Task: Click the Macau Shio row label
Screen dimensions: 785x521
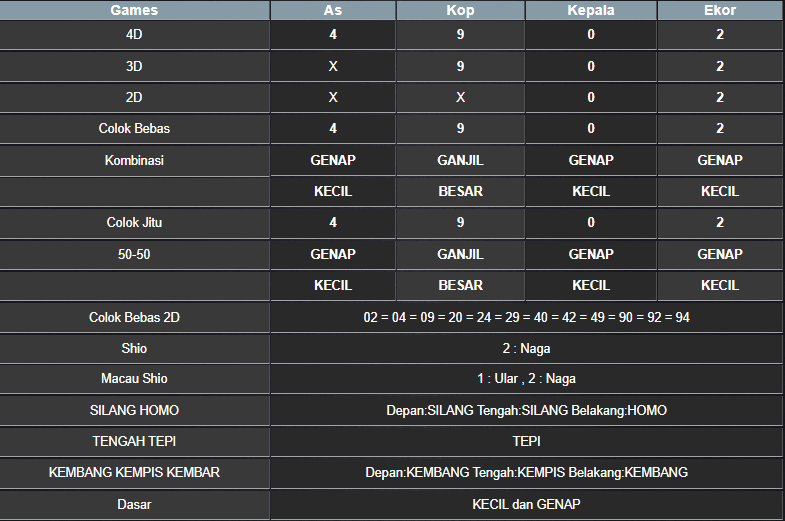Action: click(x=134, y=378)
